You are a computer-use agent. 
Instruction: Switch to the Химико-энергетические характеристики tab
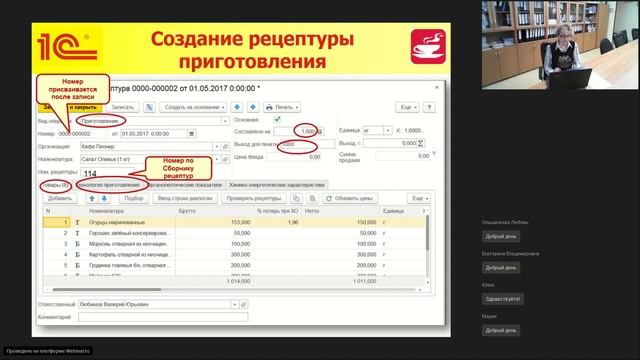pyautogui.click(x=277, y=185)
